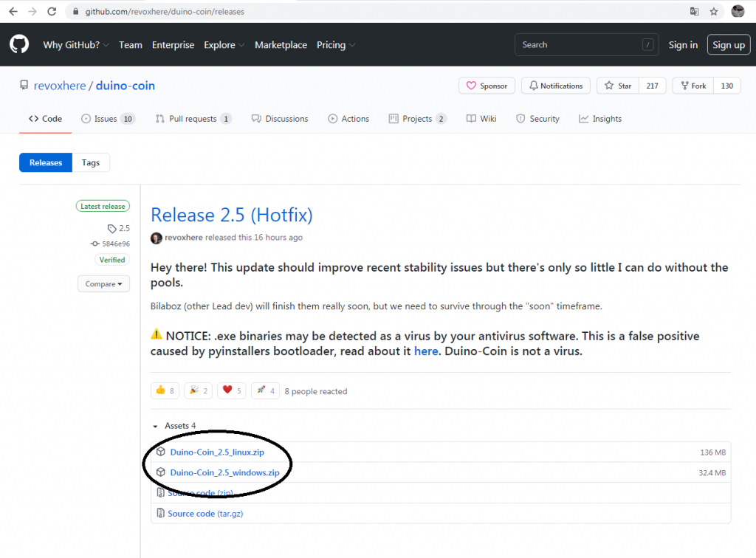The image size is (756, 558).
Task: Go to the Discussions tab
Action: coord(280,119)
